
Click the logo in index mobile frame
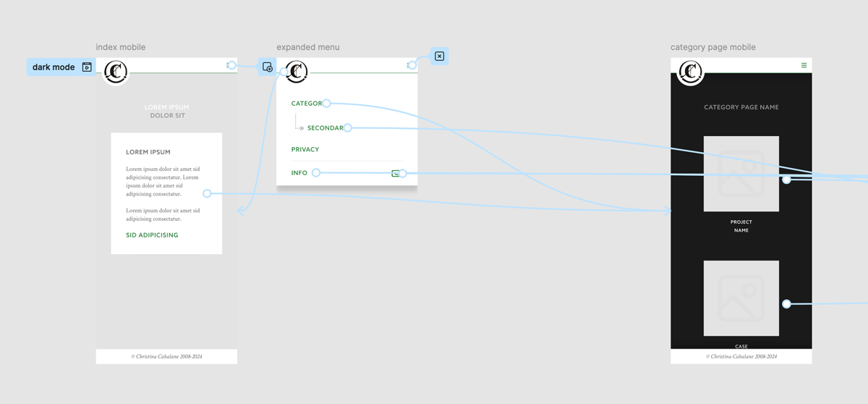(x=116, y=72)
